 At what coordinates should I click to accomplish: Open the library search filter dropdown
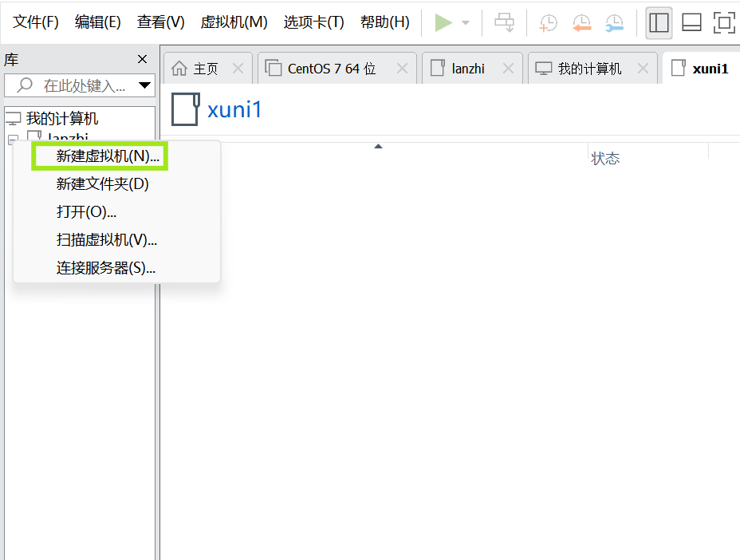[x=144, y=85]
